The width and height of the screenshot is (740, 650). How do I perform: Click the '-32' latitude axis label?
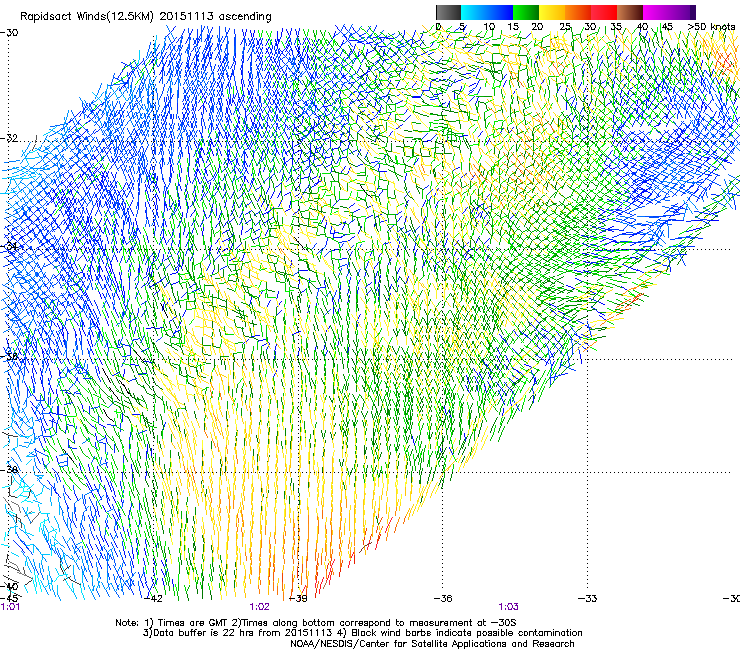pyautogui.click(x=9, y=138)
